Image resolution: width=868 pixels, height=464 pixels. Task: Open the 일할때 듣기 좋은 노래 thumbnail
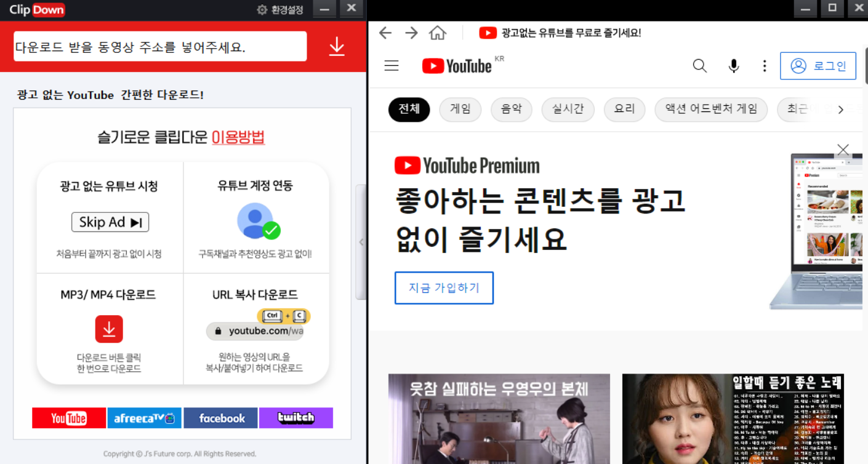[x=733, y=418]
